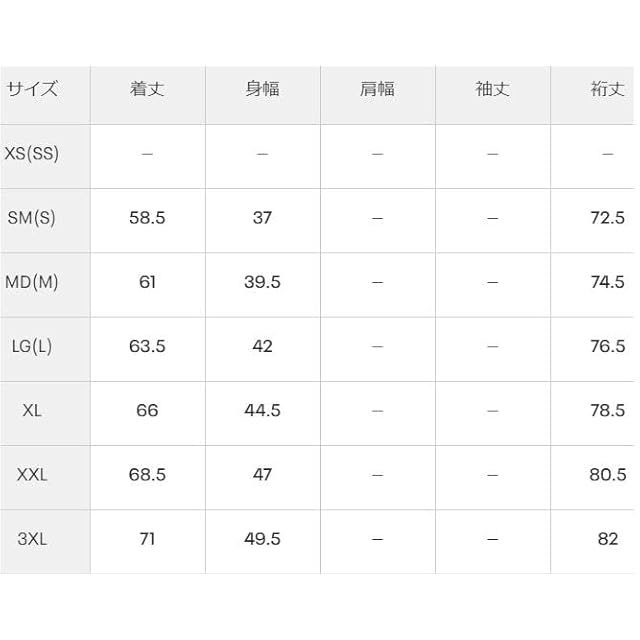The image size is (640, 640).
Task: Click the 着丈 column header
Action: tap(147, 89)
